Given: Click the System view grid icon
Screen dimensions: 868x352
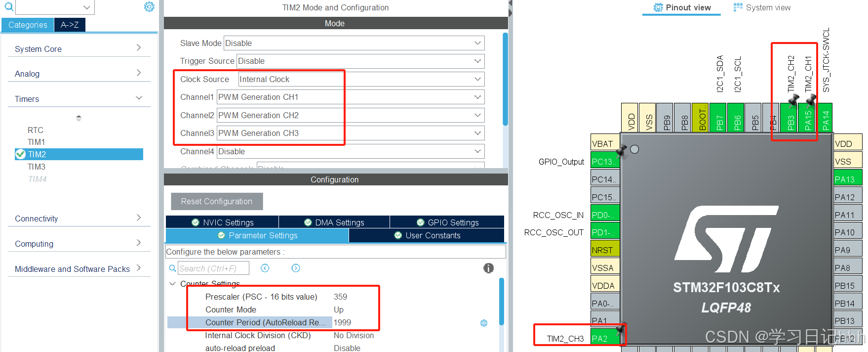Looking at the screenshot, I should (x=738, y=7).
